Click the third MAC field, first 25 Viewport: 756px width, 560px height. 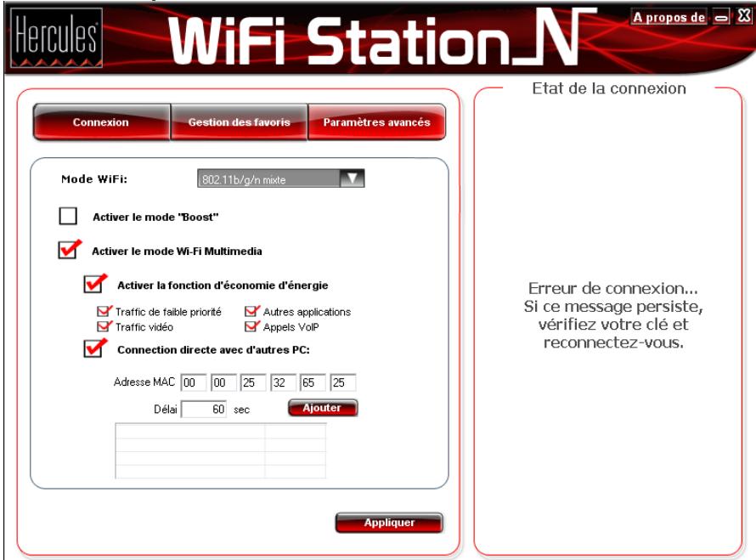(254, 382)
